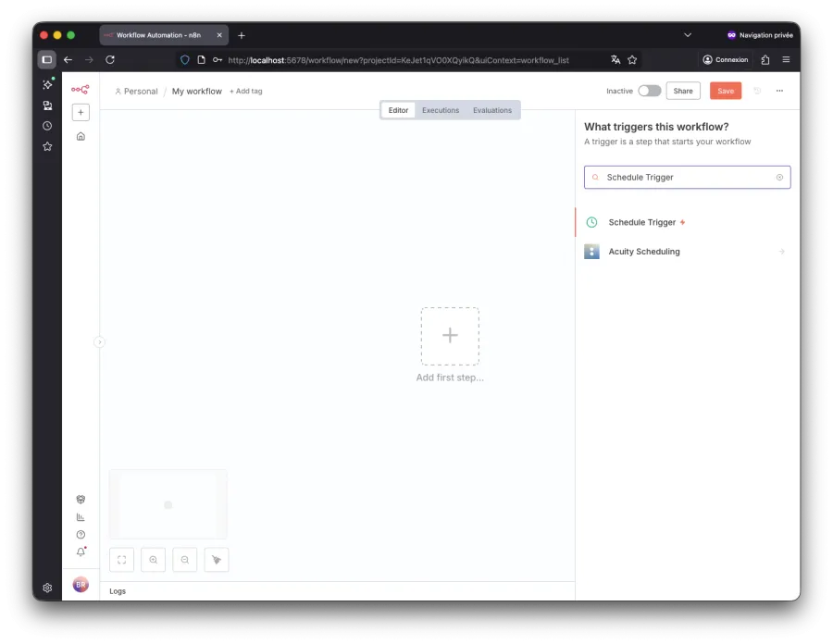Click the Add first step placeholder
The image size is (833, 644).
point(450,336)
